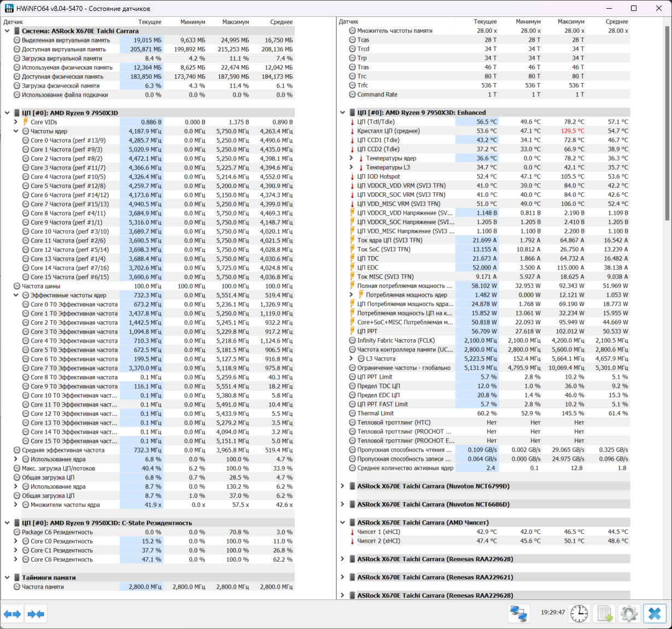Open sensor settings gear icon
Image resolution: width=672 pixels, height=629 pixels.
(x=629, y=614)
